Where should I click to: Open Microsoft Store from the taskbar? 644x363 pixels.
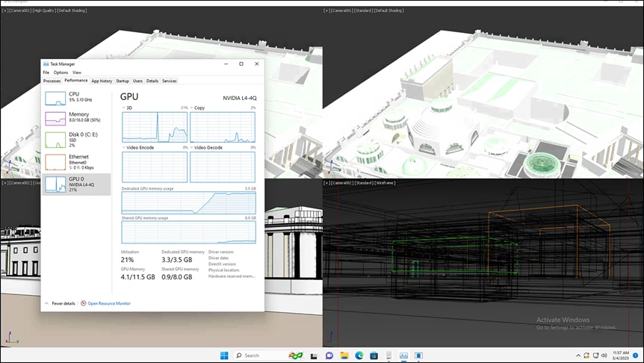point(374,356)
